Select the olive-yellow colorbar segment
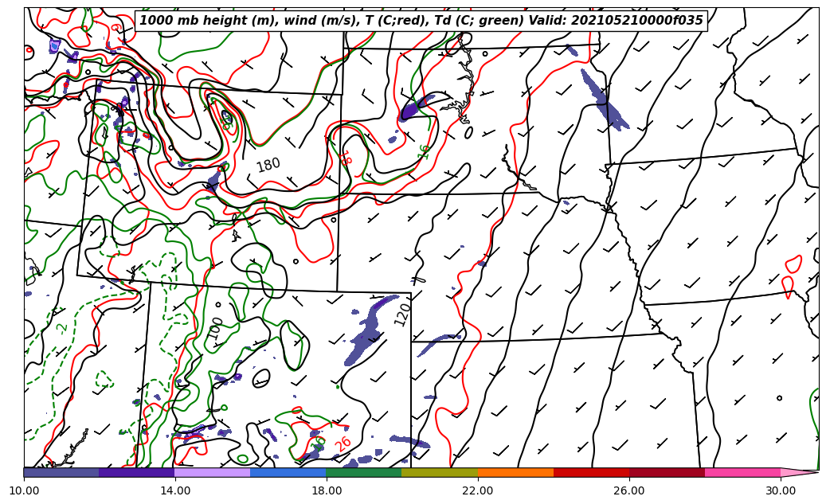Image resolution: width=826 pixels, height=504 pixels. [439, 472]
